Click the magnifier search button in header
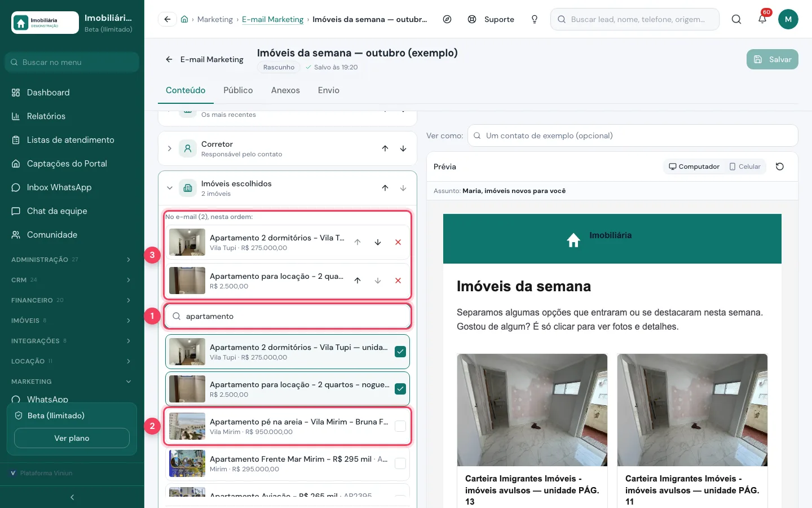 pos(736,19)
